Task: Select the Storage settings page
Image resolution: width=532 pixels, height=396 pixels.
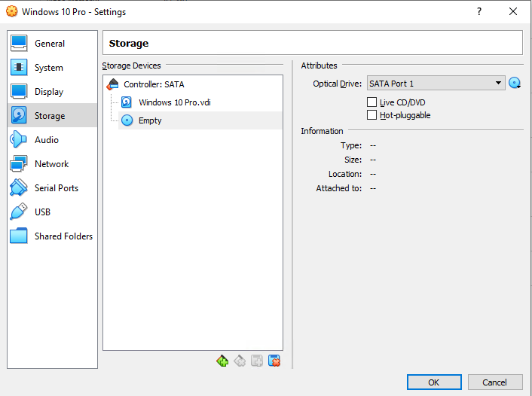Action: click(x=52, y=116)
